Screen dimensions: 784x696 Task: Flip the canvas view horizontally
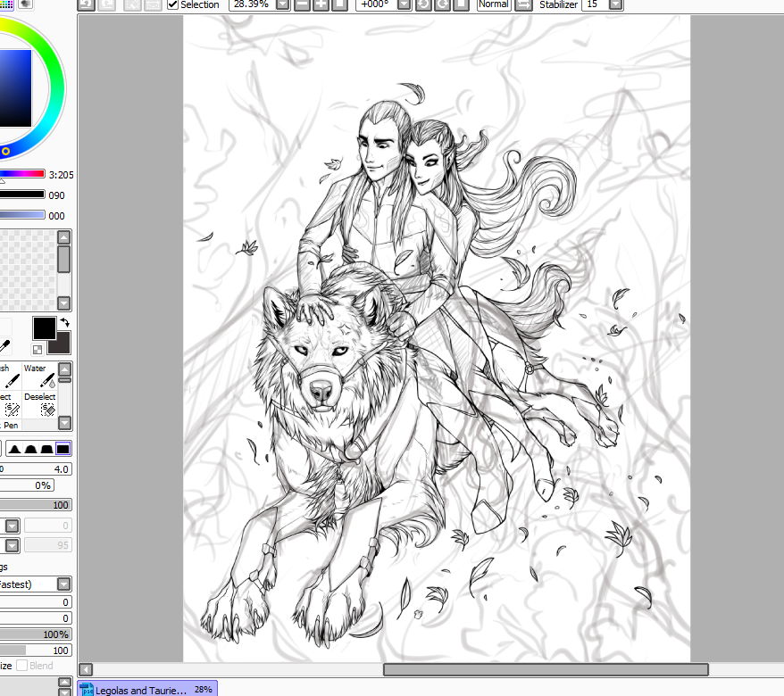(x=523, y=4)
